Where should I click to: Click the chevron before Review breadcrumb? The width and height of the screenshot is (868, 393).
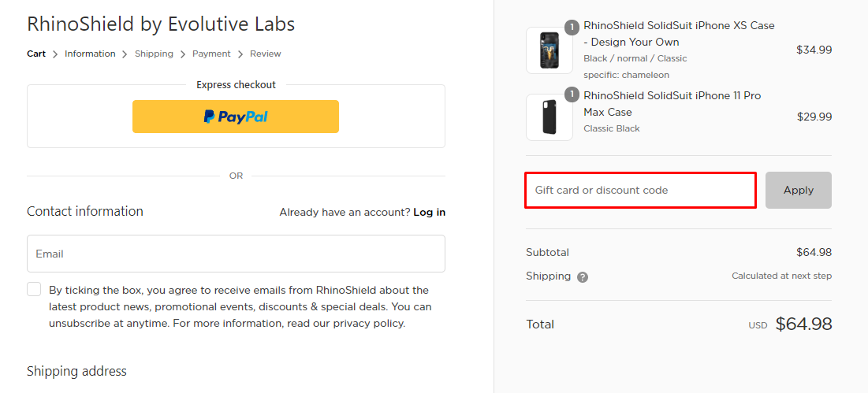pos(240,54)
